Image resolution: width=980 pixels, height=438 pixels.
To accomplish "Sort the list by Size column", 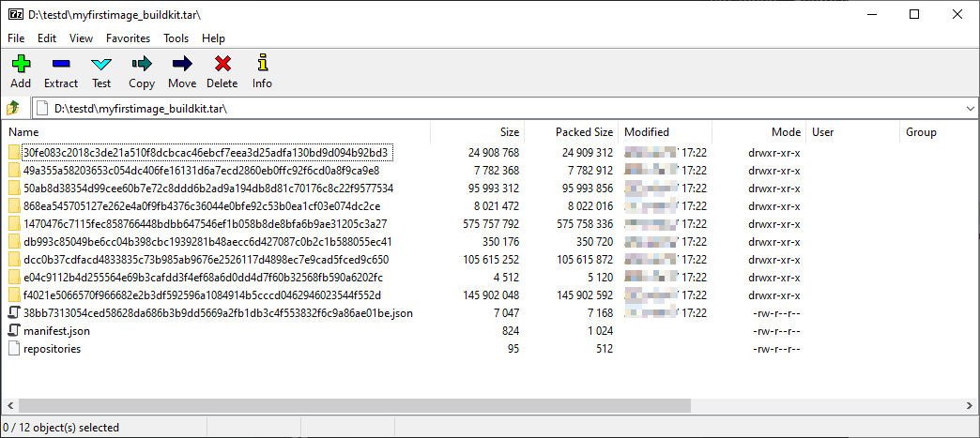I will (x=509, y=132).
